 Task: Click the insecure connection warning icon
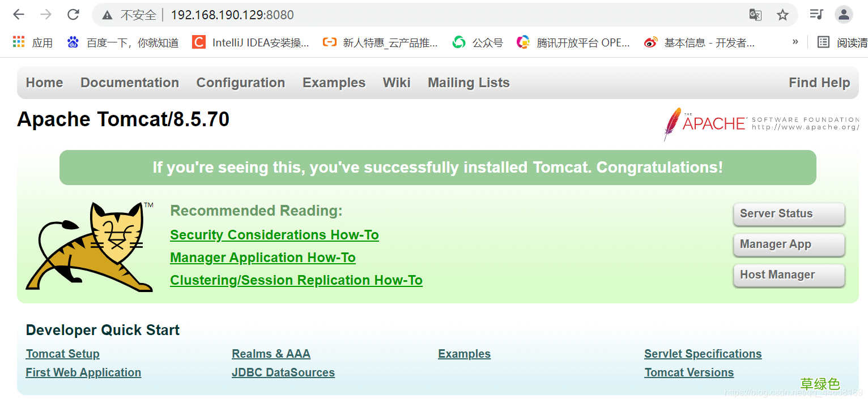click(x=107, y=15)
